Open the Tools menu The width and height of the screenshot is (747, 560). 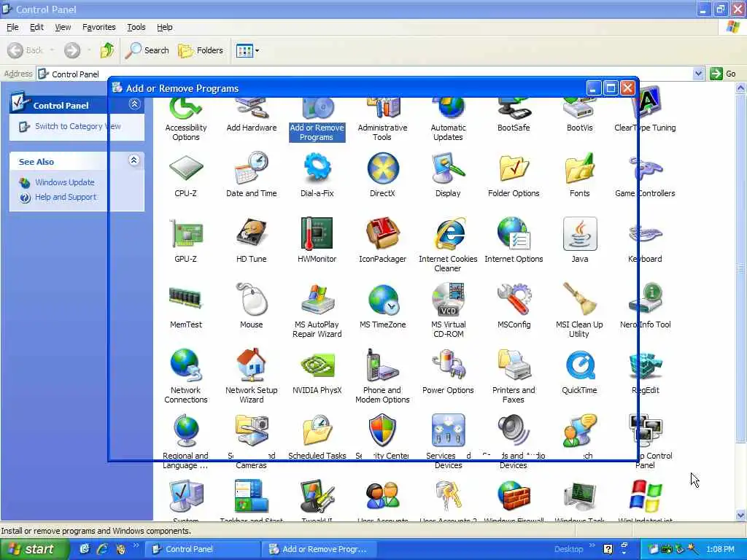pyautogui.click(x=136, y=27)
